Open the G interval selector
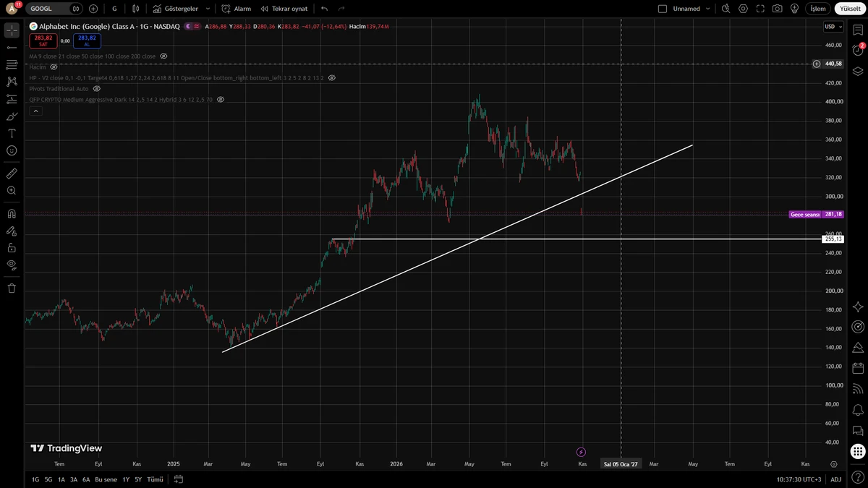868x488 pixels. tap(114, 9)
